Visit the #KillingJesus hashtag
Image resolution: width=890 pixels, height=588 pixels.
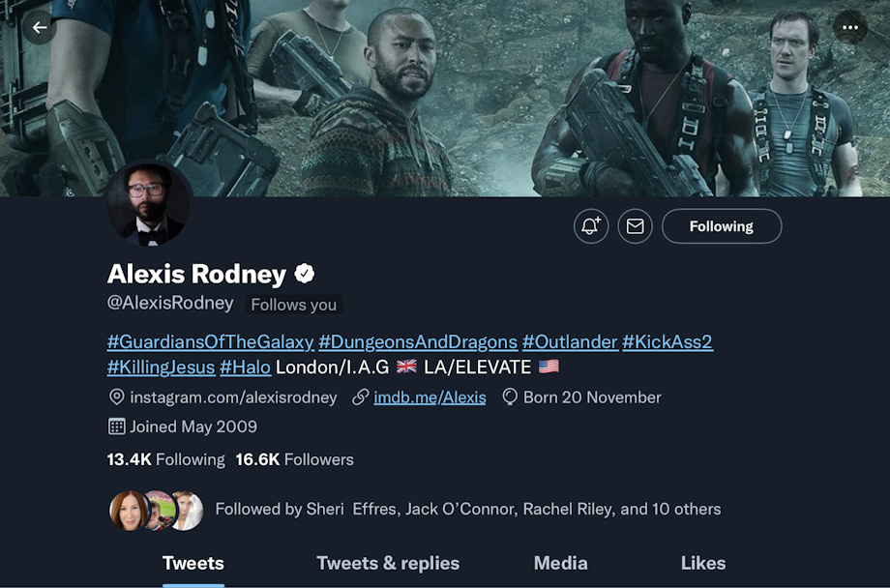(161, 367)
